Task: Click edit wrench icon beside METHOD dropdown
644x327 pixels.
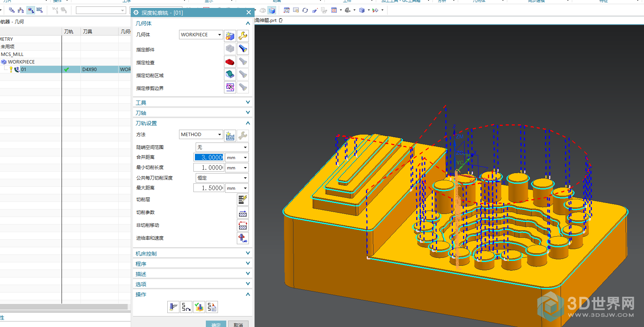Action: point(243,136)
